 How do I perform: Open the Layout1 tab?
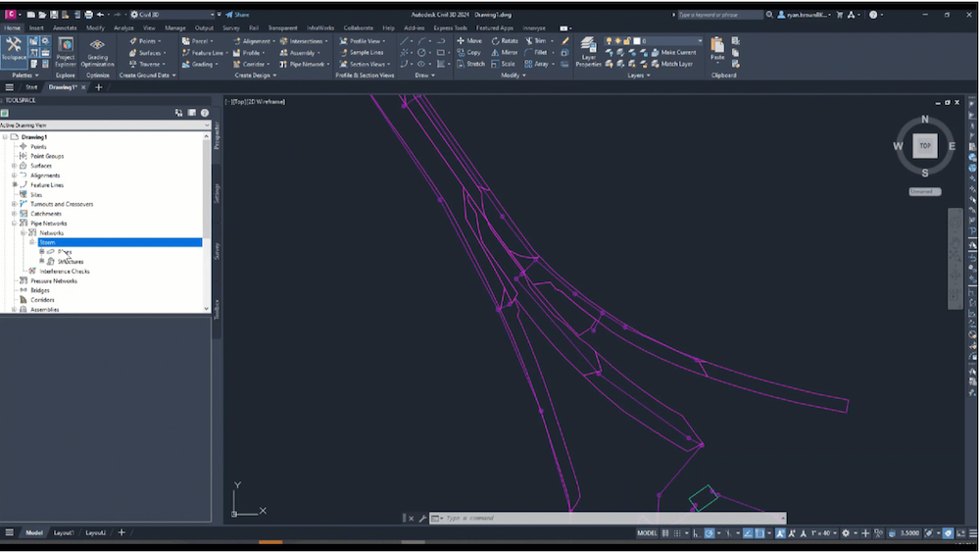pos(64,532)
